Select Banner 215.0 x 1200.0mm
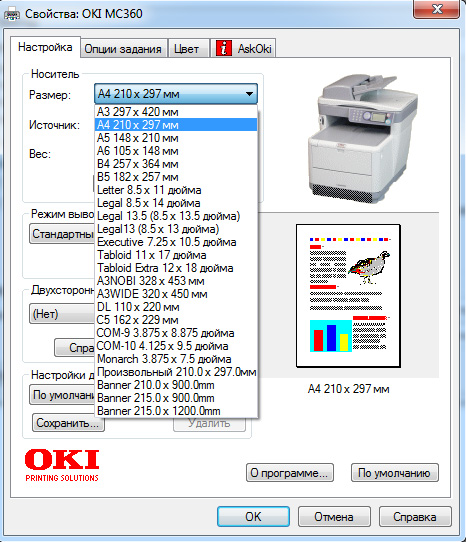The height and width of the screenshot is (542, 466). [x=176, y=411]
